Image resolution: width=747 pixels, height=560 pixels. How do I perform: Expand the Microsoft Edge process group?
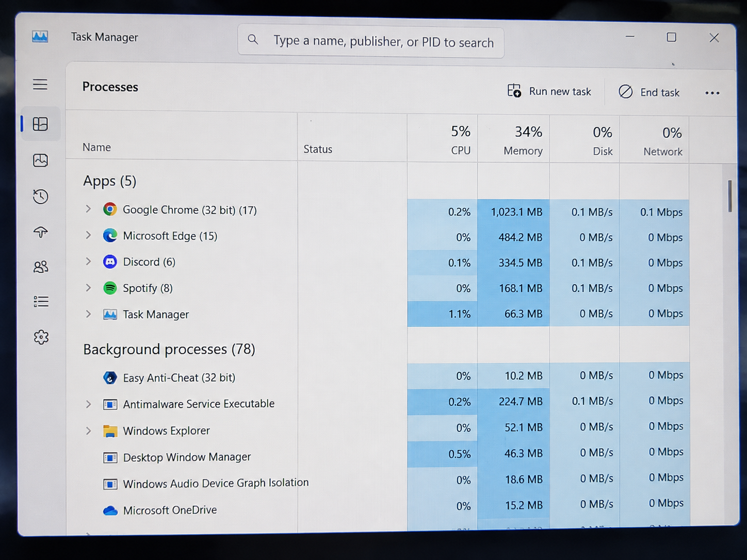(x=88, y=235)
